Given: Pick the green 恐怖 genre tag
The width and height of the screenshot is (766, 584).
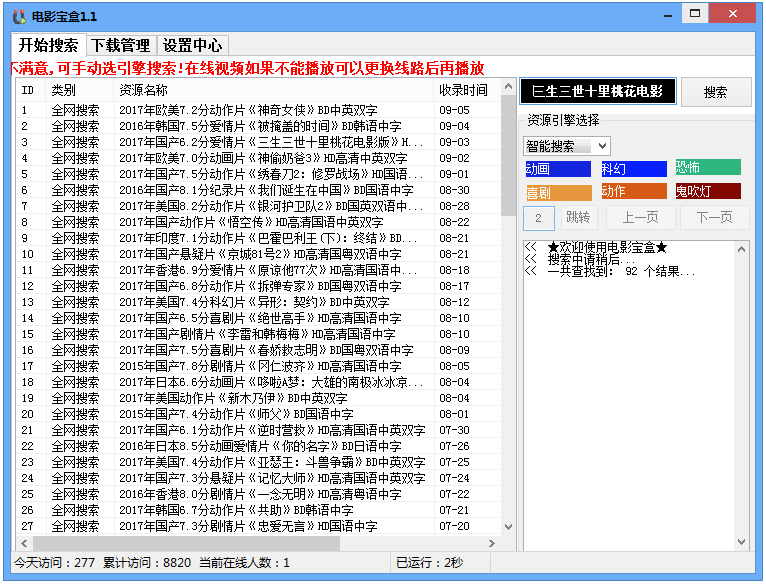Looking at the screenshot, I should pyautogui.click(x=707, y=168).
